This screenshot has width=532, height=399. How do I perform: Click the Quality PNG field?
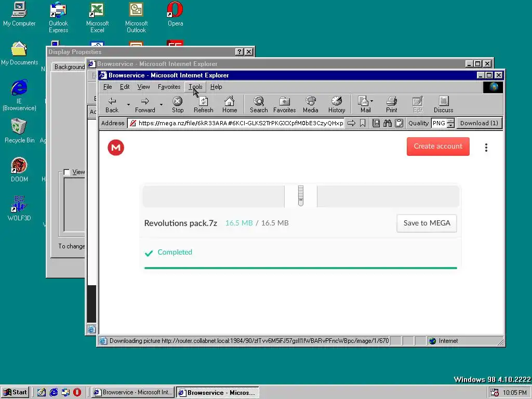pyautogui.click(x=439, y=123)
